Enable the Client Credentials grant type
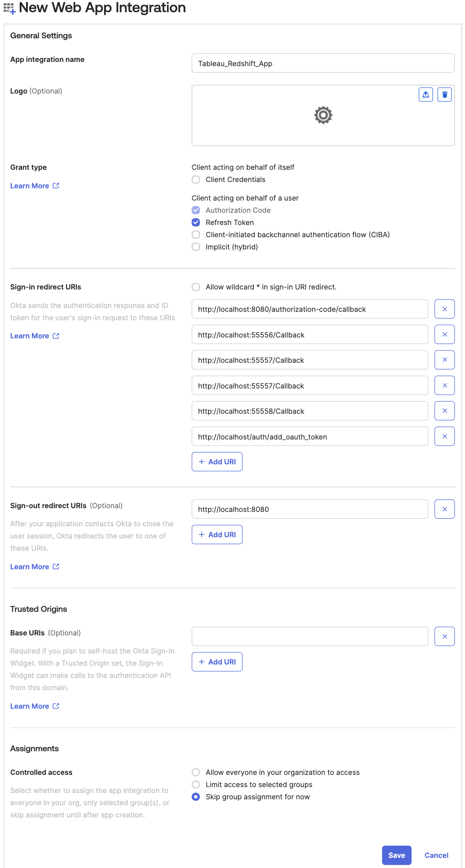The width and height of the screenshot is (465, 868). 196,180
